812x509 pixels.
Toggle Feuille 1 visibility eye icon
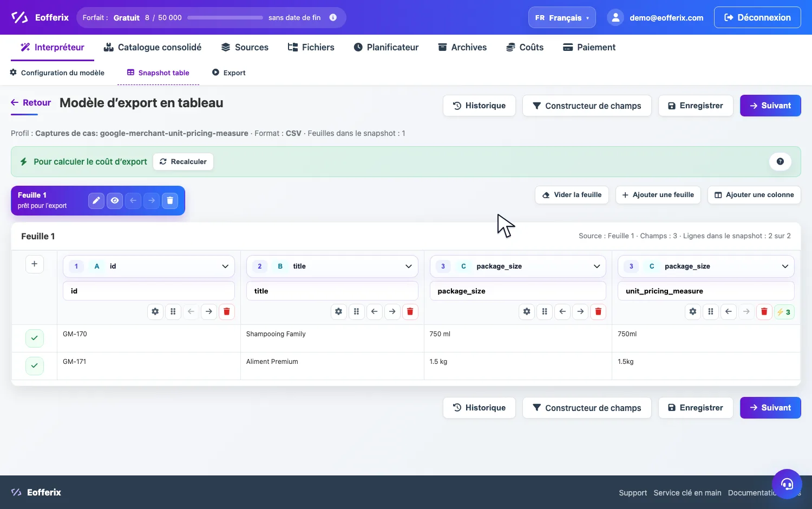tap(115, 200)
